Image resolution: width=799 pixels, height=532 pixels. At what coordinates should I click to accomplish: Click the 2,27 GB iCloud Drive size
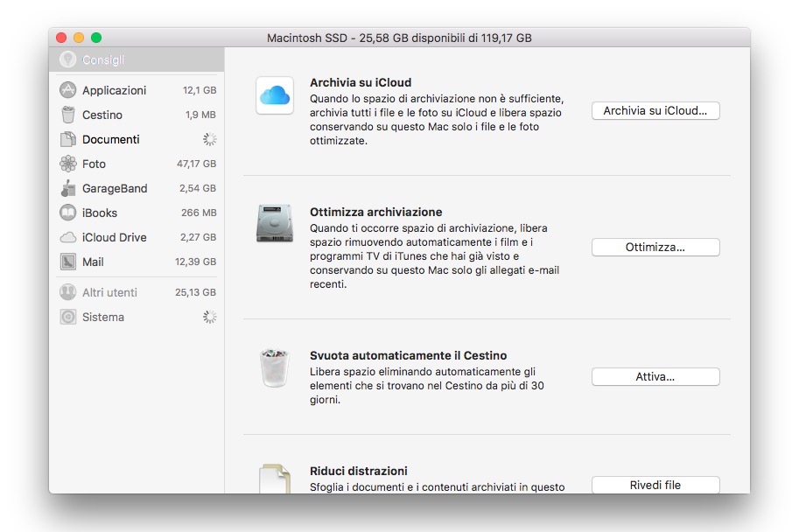click(x=199, y=237)
